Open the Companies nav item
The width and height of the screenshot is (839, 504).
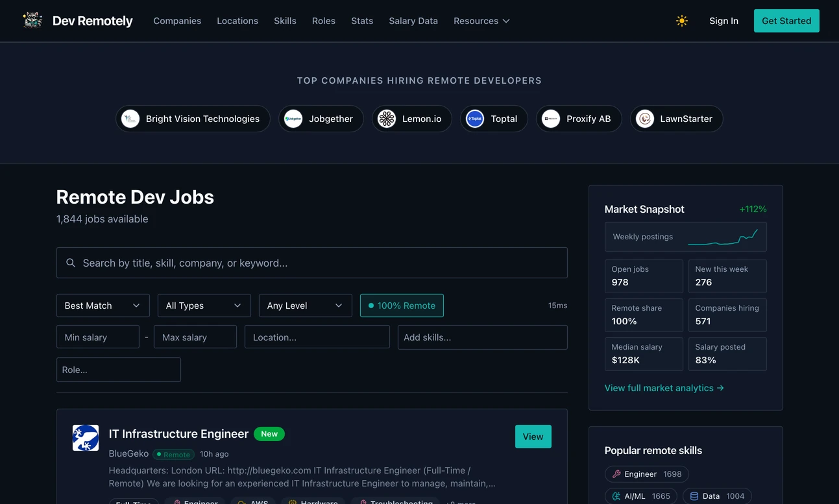[177, 21]
